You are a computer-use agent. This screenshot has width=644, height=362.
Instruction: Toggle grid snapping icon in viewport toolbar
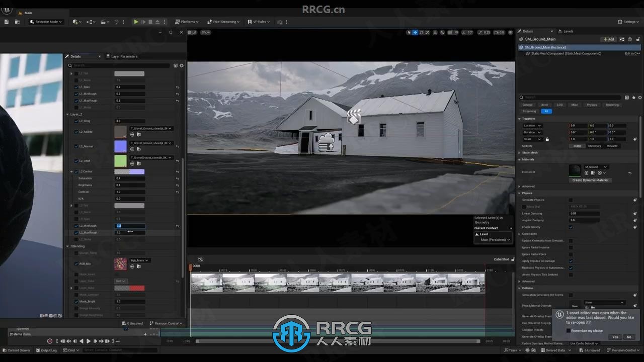tap(450, 32)
